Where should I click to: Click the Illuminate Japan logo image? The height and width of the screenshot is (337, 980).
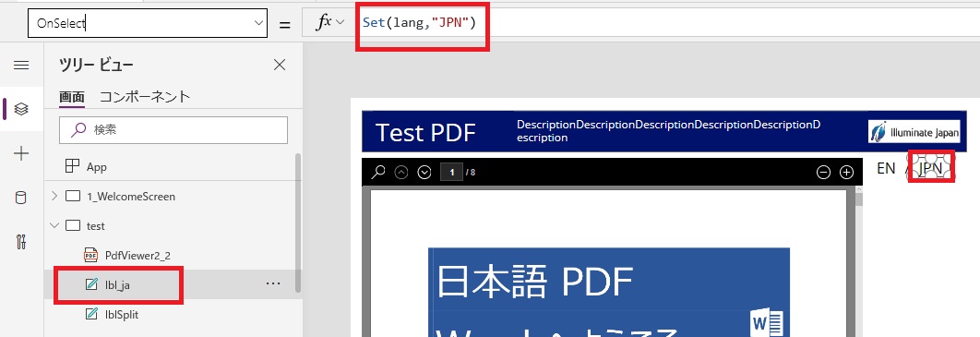coord(914,131)
